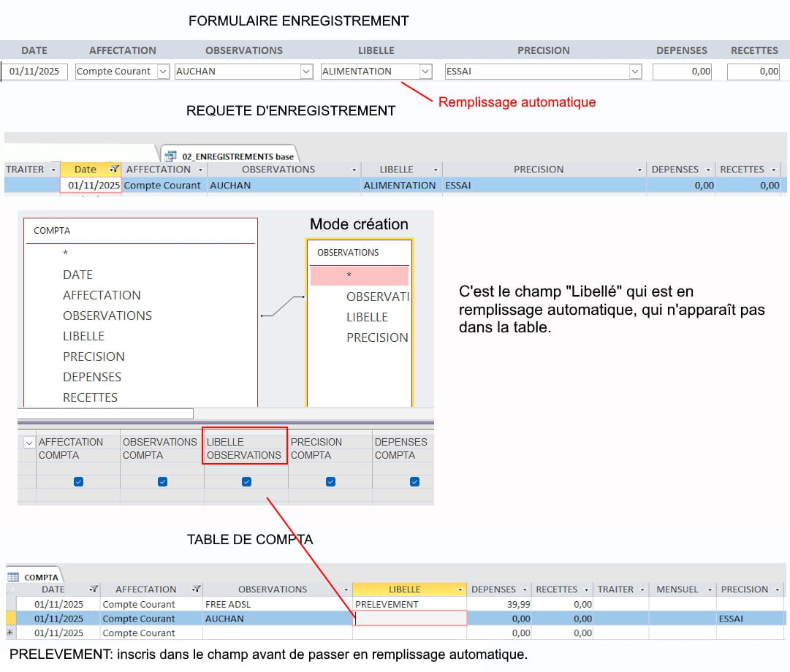
Task: Toggle Show checkbox under LIBELLE OBSERVATIONS column
Action: pyautogui.click(x=246, y=481)
